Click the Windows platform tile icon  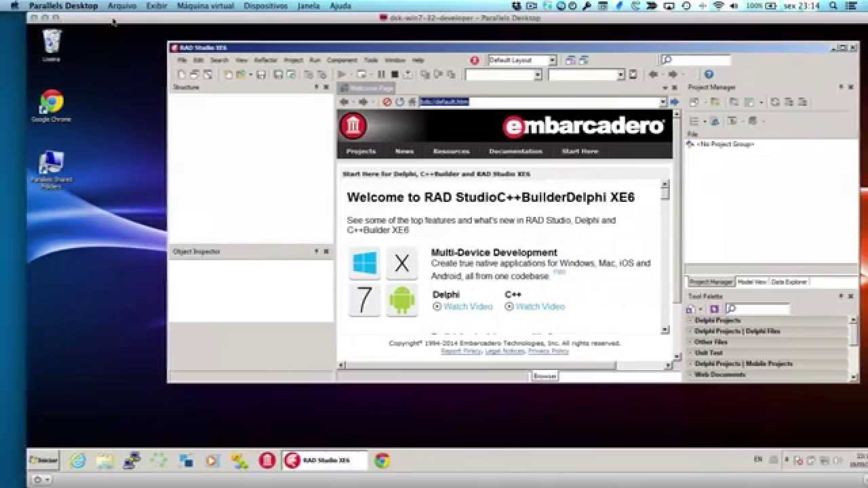click(x=364, y=263)
